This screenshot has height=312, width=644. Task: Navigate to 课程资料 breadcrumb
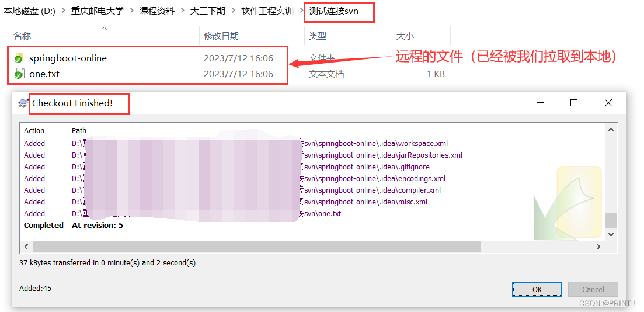click(157, 11)
